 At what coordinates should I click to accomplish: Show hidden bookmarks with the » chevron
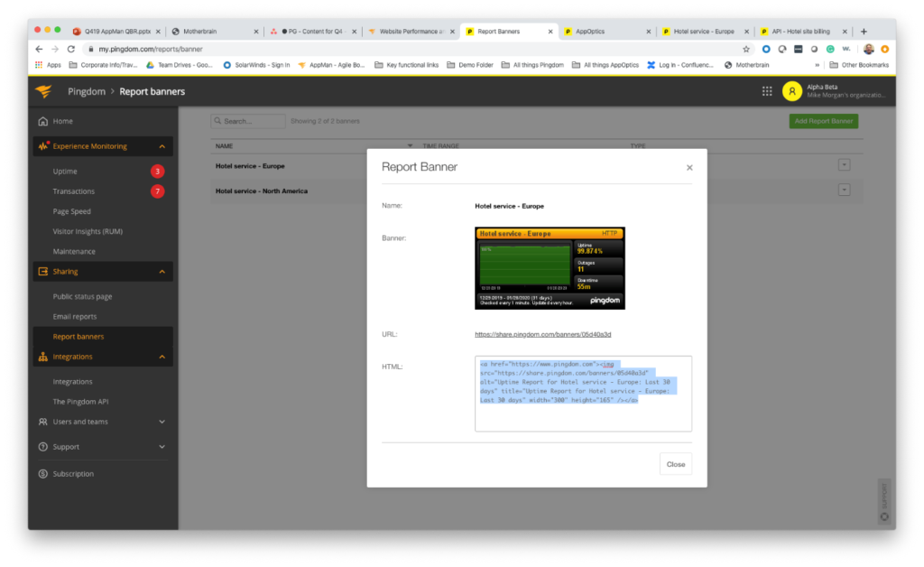(x=817, y=65)
